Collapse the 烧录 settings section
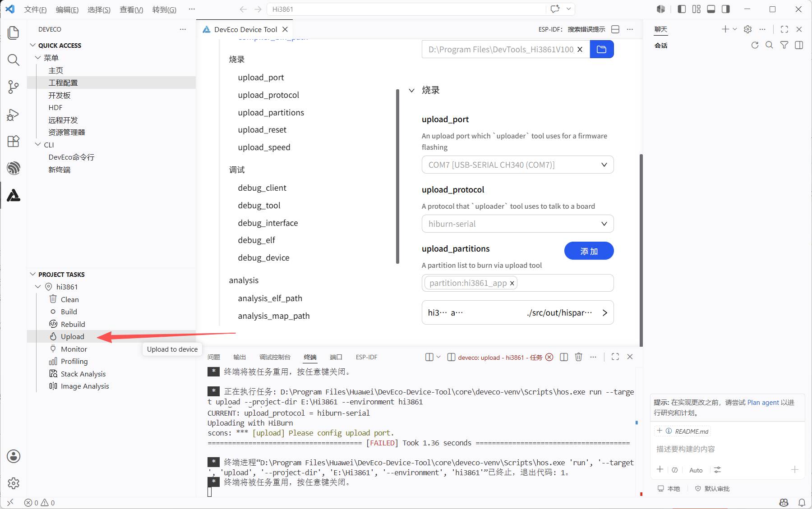This screenshot has width=812, height=509. [x=411, y=90]
